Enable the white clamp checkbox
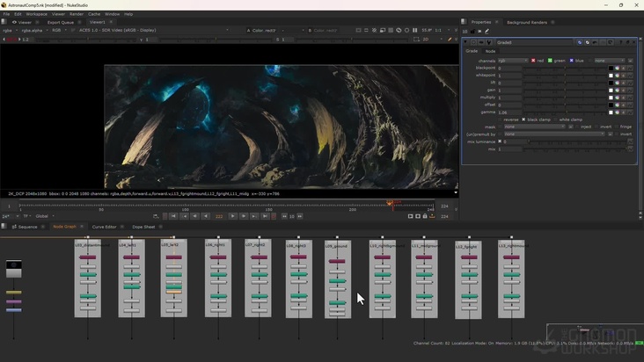This screenshot has height=362, width=644. (x=555, y=119)
